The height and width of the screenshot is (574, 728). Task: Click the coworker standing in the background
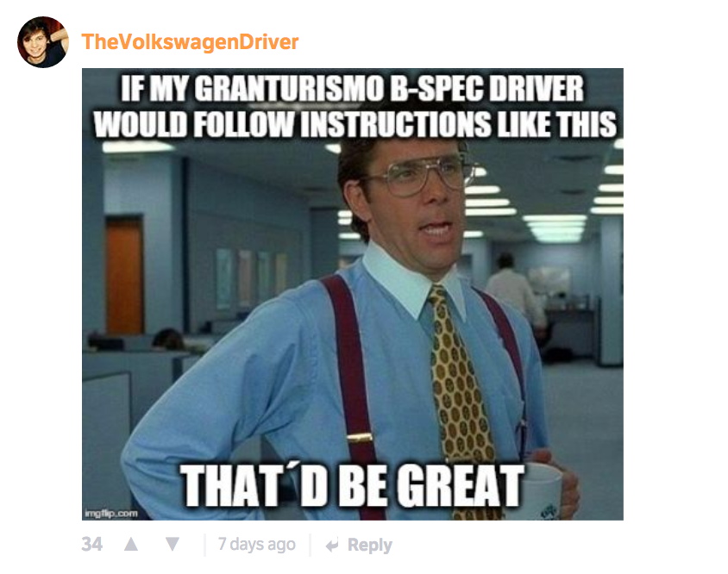click(x=514, y=292)
